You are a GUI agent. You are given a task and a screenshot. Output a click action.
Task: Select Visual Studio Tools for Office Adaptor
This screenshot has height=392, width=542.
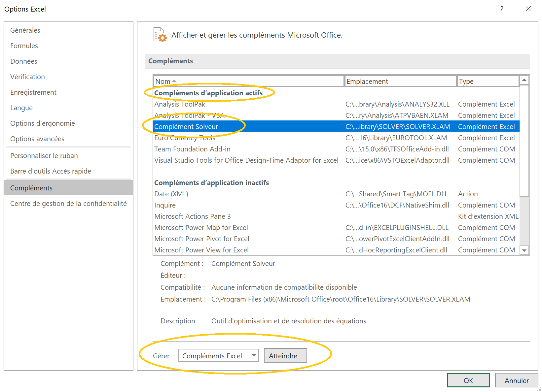(x=336, y=160)
